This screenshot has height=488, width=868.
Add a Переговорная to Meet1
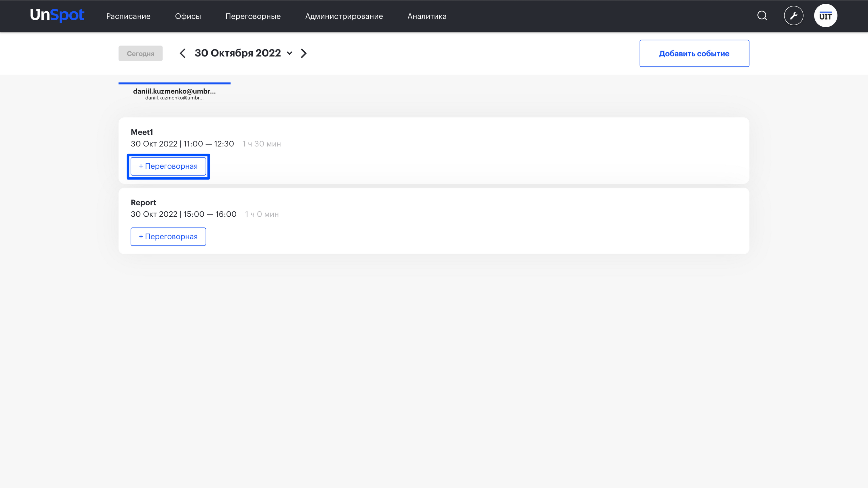click(169, 166)
